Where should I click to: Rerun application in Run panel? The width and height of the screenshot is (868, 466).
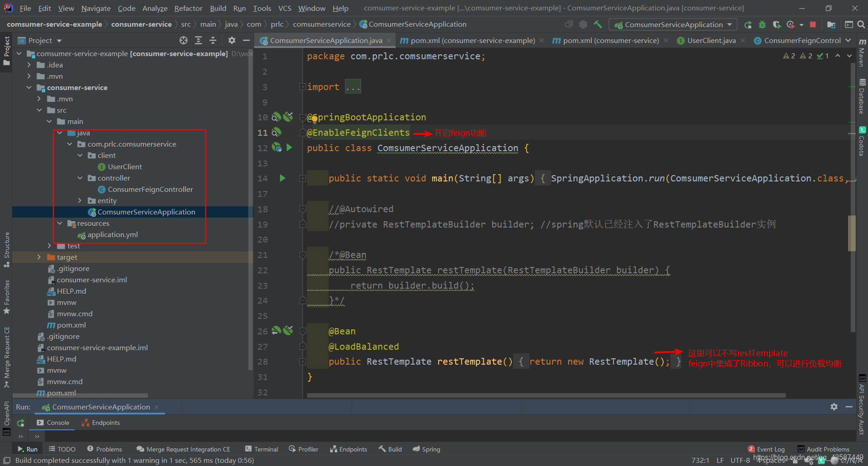click(21, 423)
